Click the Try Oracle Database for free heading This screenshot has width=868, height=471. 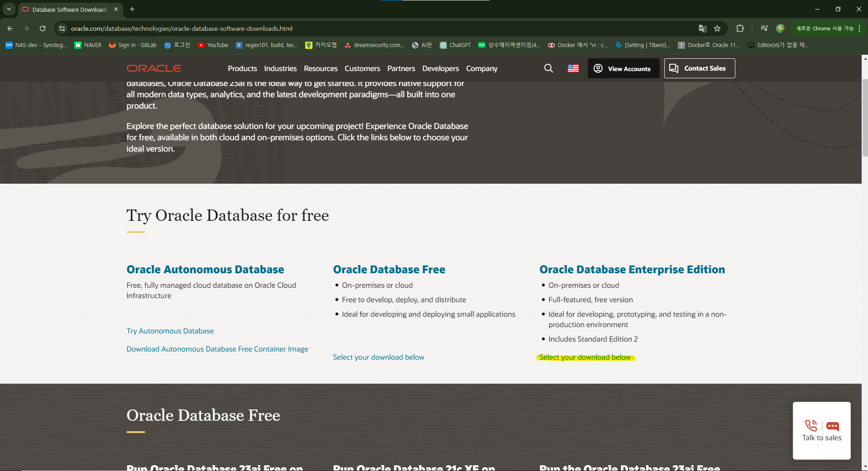coord(228,215)
